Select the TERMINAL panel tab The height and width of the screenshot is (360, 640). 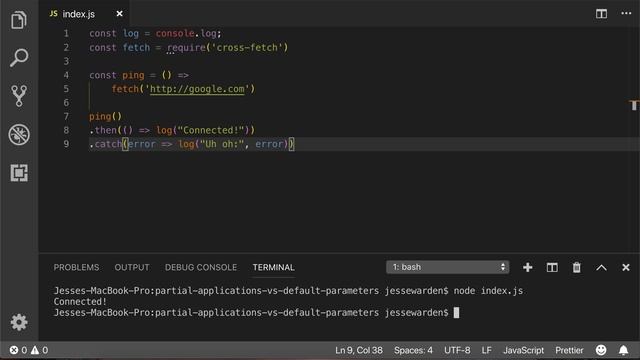point(273,267)
